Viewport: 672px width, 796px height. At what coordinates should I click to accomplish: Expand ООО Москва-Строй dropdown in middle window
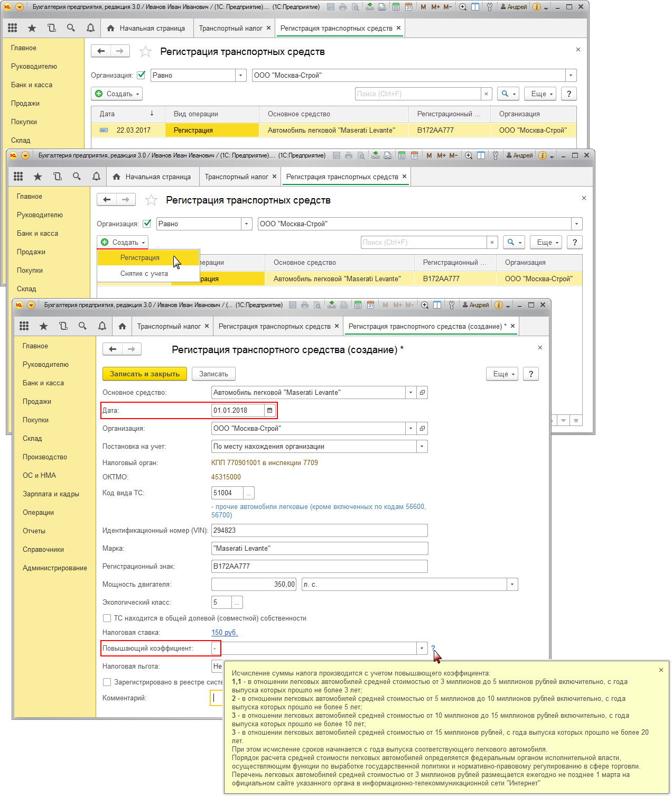click(x=576, y=224)
